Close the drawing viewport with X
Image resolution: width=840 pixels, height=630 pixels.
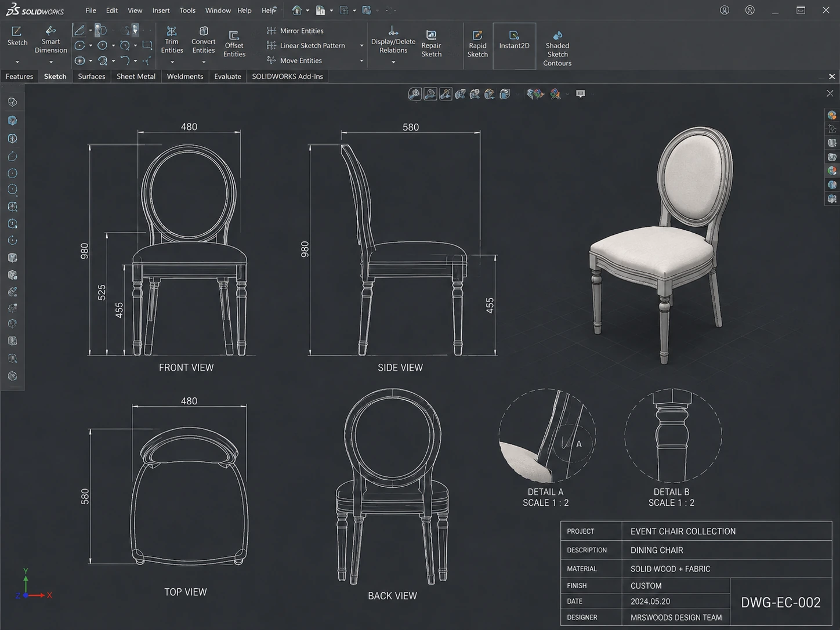pyautogui.click(x=830, y=93)
